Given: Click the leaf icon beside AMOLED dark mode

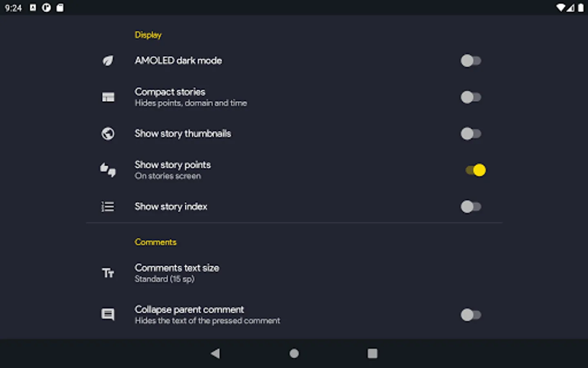Looking at the screenshot, I should click(108, 61).
